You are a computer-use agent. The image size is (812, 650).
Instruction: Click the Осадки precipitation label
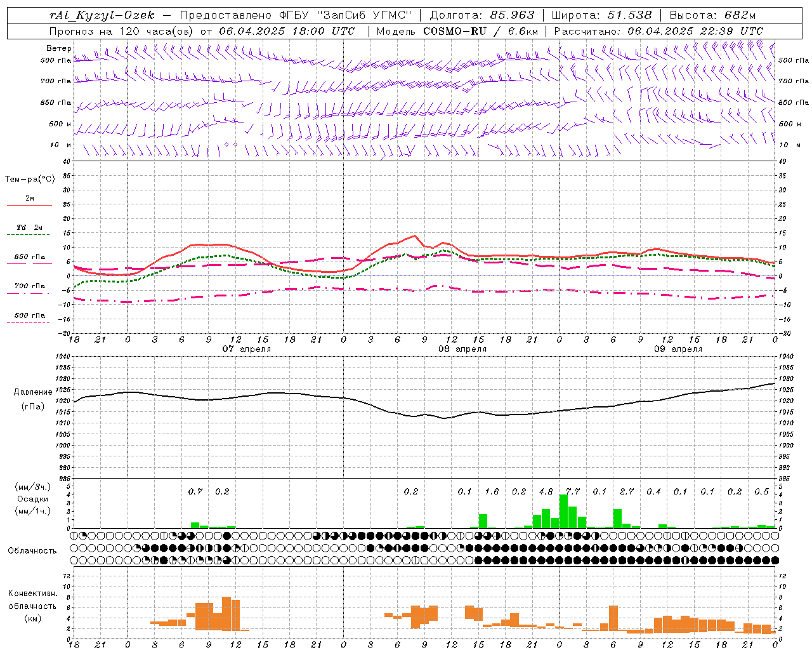32,499
